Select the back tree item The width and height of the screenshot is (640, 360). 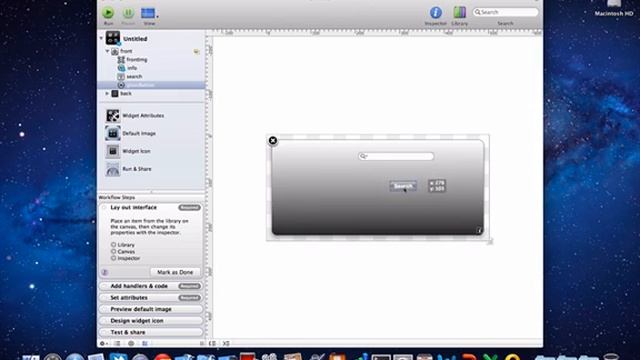pos(151,93)
